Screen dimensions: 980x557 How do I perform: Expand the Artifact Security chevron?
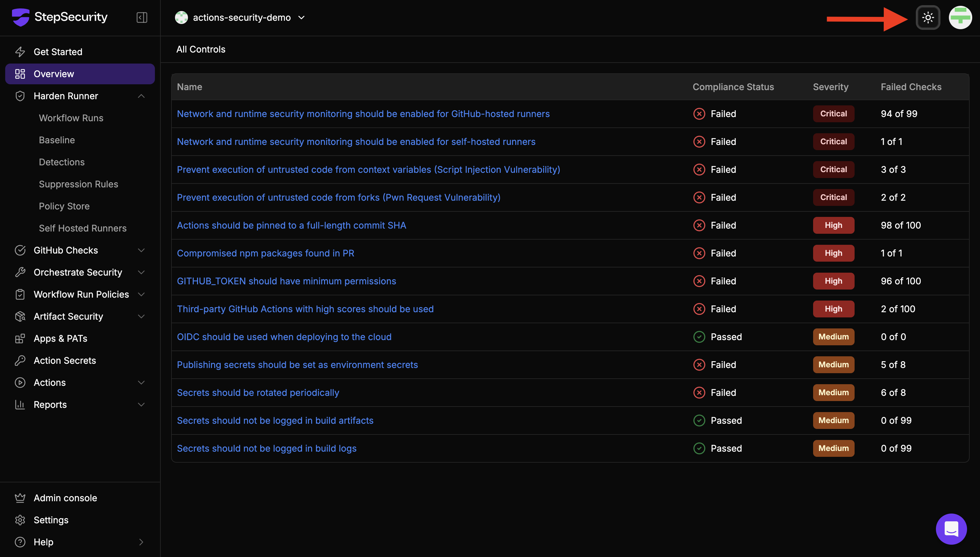pos(141,316)
